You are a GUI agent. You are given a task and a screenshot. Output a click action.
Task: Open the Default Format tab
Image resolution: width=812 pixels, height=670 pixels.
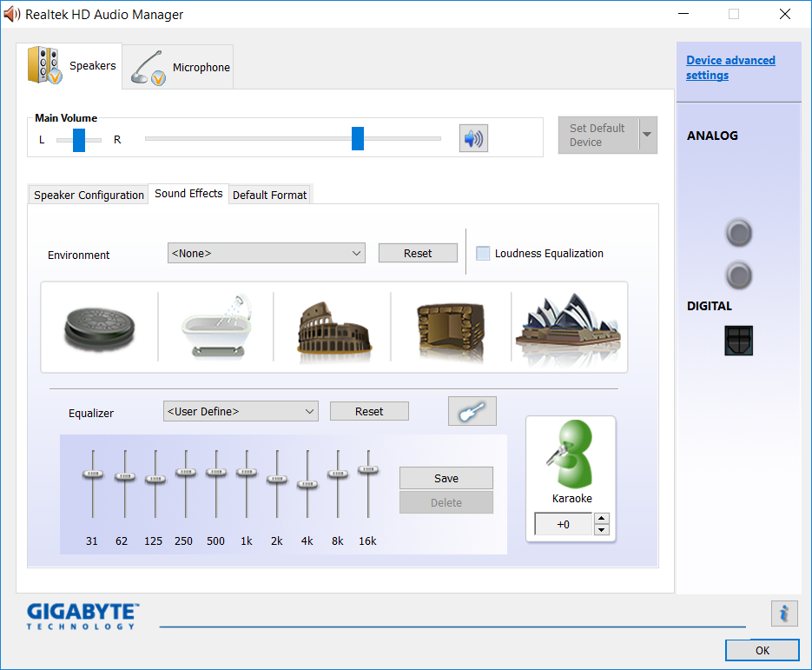coord(269,195)
